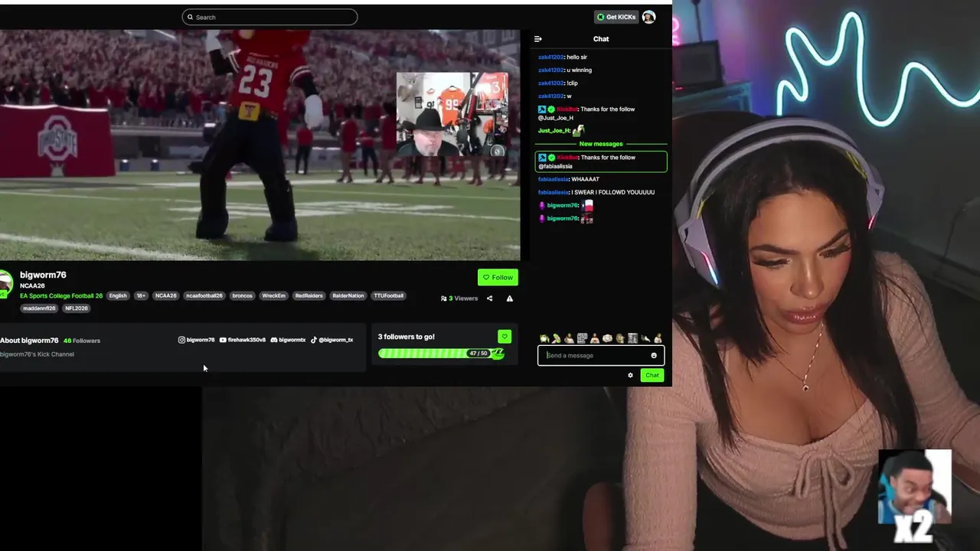Select the RedRaiders tag
The height and width of the screenshot is (551, 980).
click(309, 295)
